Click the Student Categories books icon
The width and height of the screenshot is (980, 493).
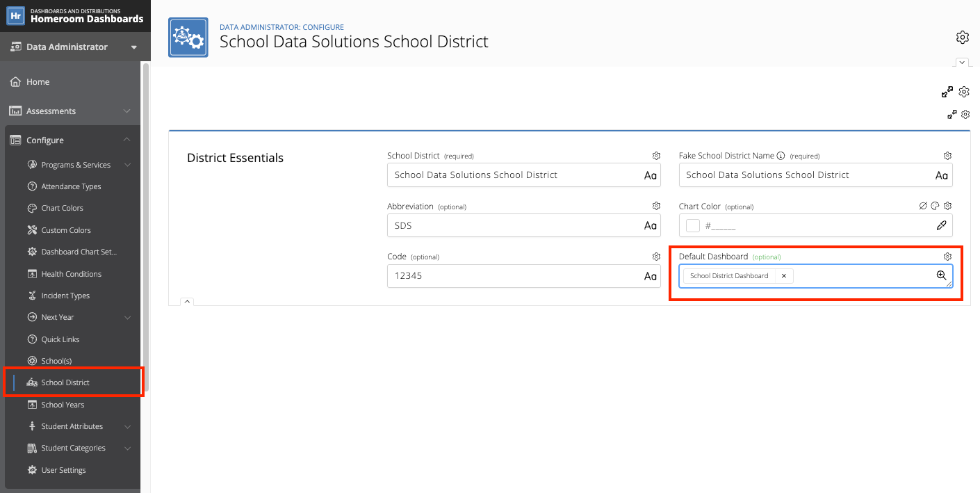(x=32, y=448)
